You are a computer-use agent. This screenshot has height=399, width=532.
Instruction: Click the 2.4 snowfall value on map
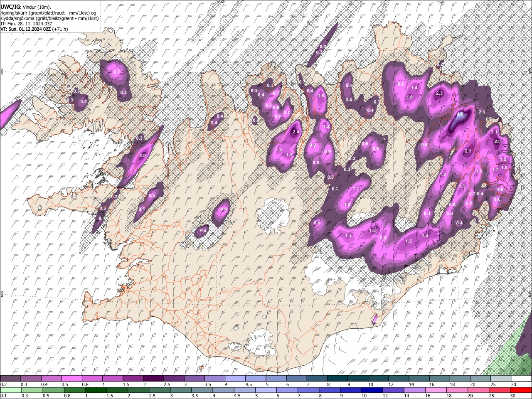pos(296,132)
